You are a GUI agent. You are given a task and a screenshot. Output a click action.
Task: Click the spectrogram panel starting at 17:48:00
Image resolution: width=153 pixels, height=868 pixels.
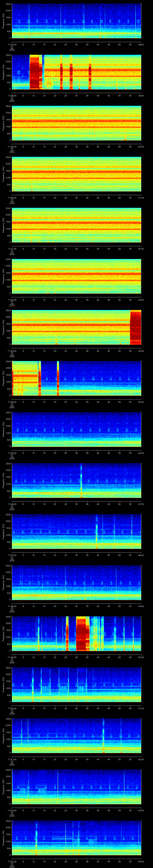(x=77, y=583)
